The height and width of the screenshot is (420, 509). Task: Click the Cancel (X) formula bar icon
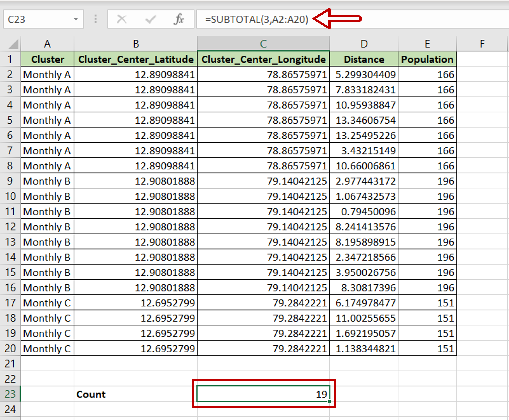(122, 19)
